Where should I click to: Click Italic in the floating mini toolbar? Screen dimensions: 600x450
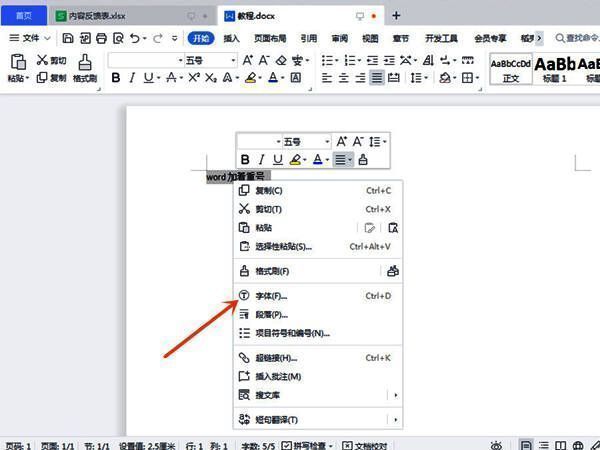(262, 159)
